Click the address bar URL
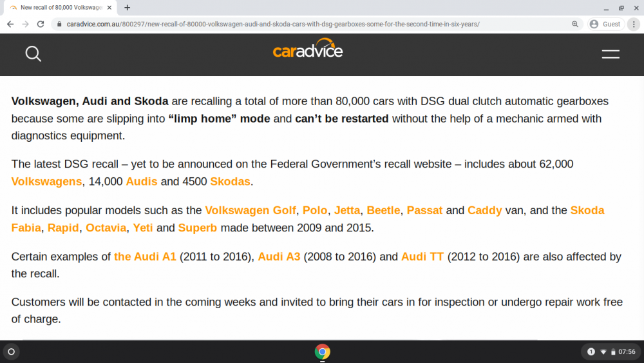Viewport: 644px width, 363px height. tap(273, 25)
